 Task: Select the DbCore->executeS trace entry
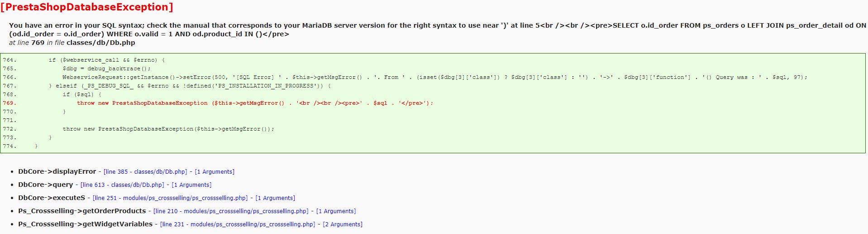(x=52, y=198)
